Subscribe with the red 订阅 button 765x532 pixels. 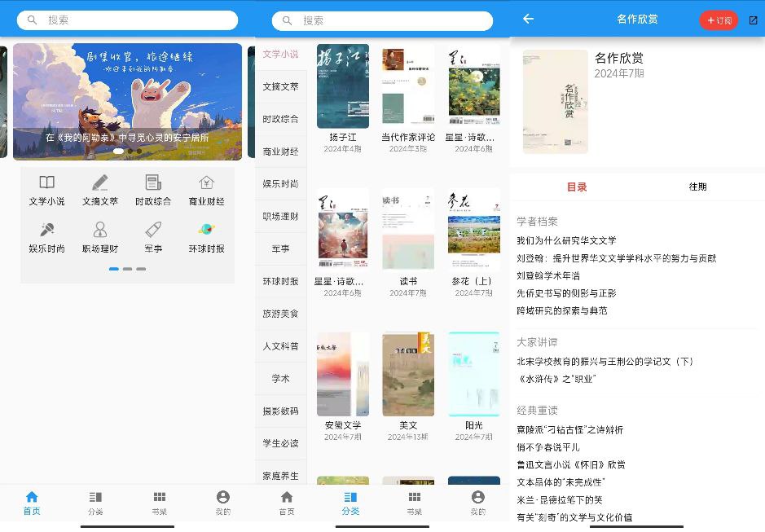[x=719, y=20]
